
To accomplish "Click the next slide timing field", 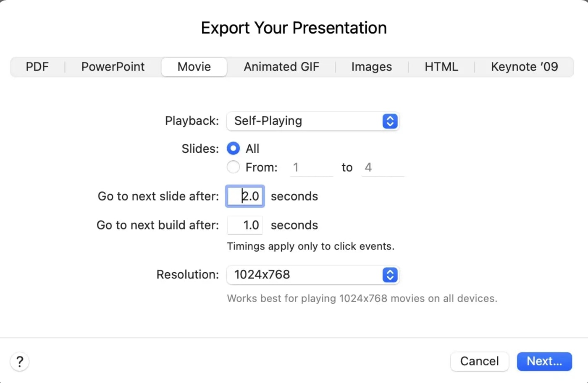I will 245,196.
